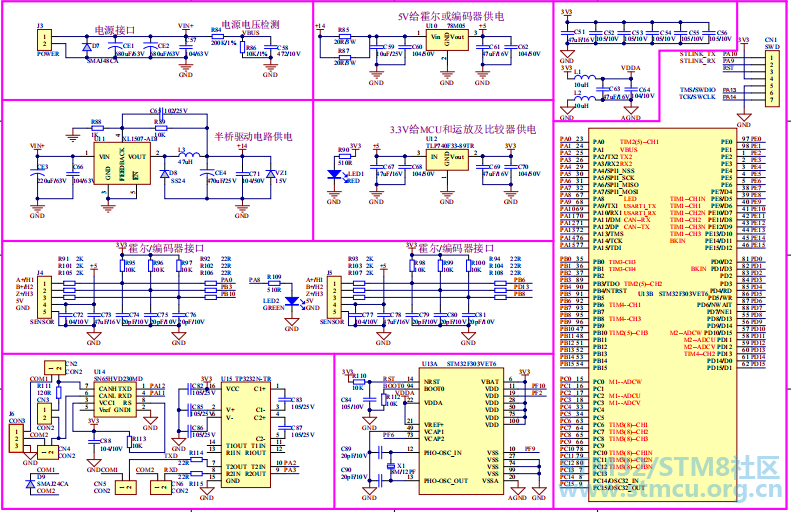Click the VREF+ pin label
The image size is (791, 512).
tap(434, 425)
